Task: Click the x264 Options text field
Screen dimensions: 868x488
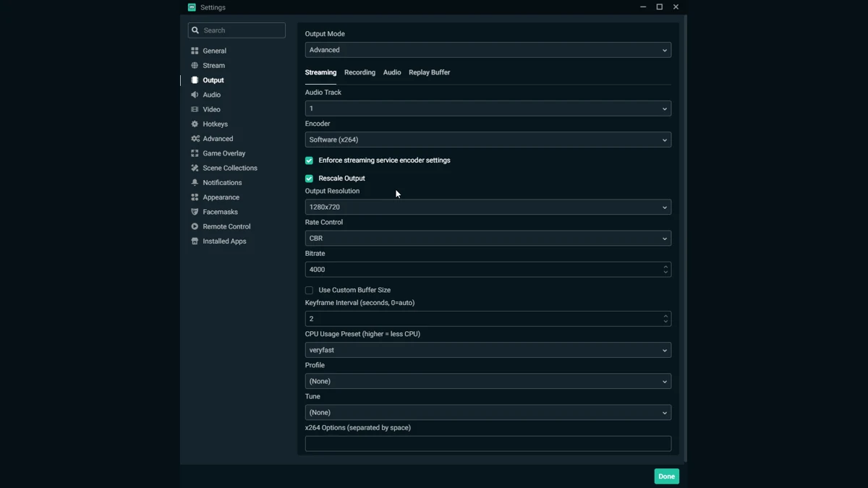Action: (x=488, y=443)
